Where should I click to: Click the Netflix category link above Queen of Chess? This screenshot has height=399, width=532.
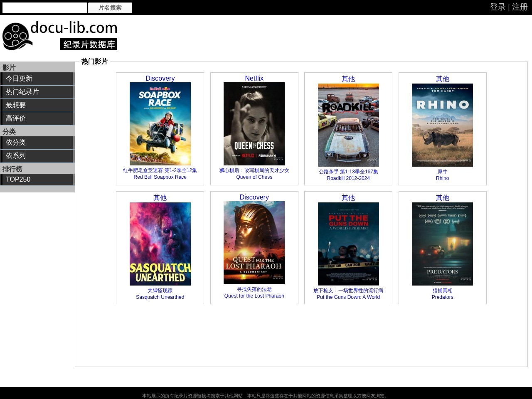coord(254,78)
